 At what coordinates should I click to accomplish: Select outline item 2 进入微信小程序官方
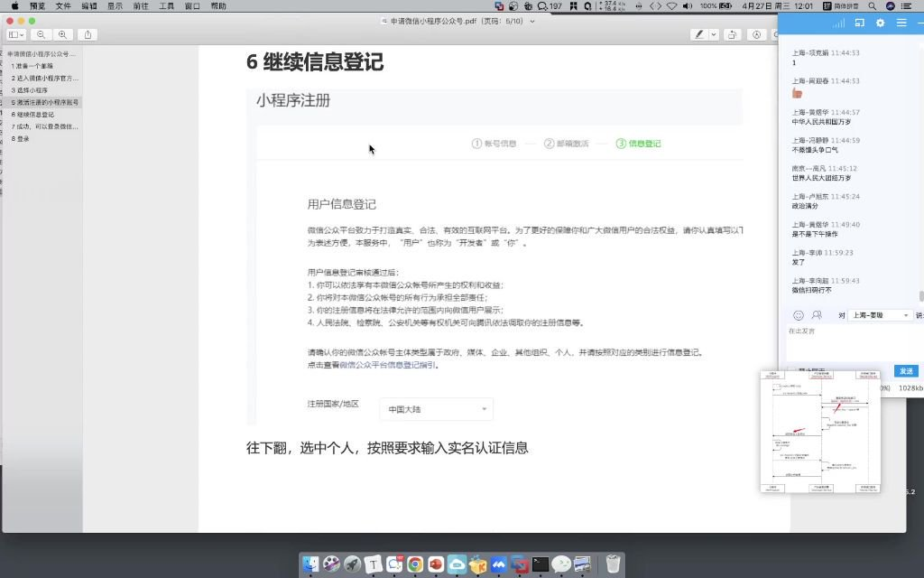(45, 78)
